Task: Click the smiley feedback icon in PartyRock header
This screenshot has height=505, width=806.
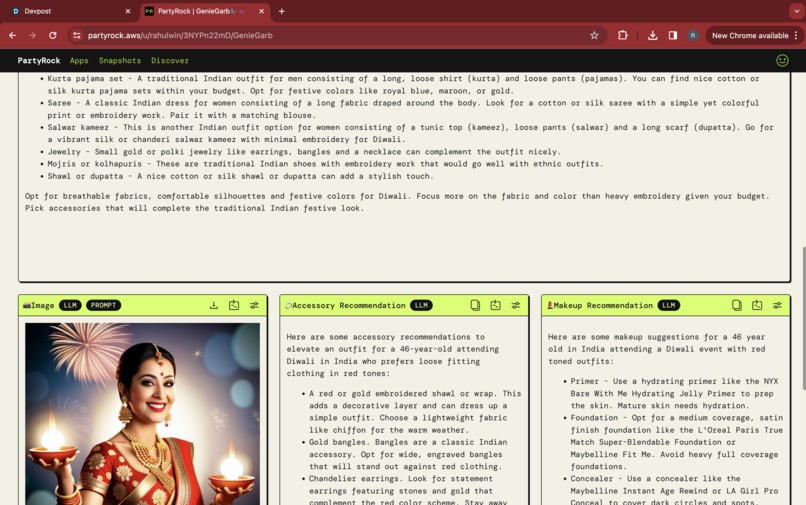Action: pos(782,61)
